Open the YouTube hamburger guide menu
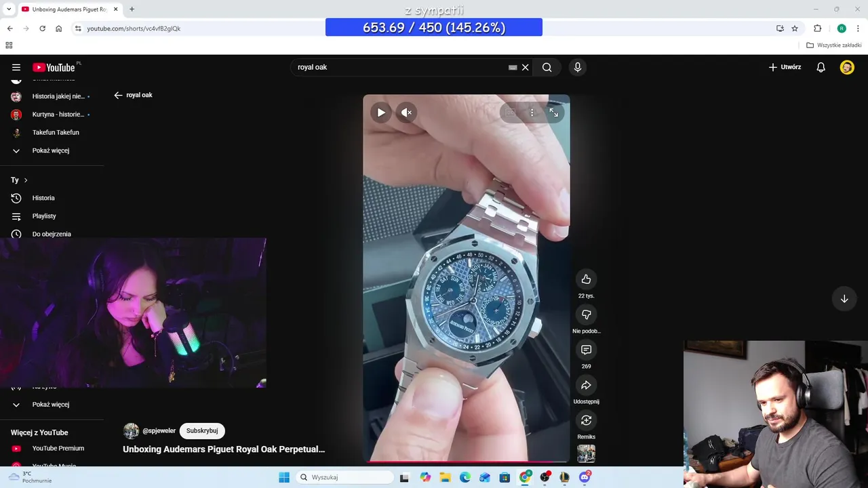This screenshot has width=868, height=488. (16, 67)
